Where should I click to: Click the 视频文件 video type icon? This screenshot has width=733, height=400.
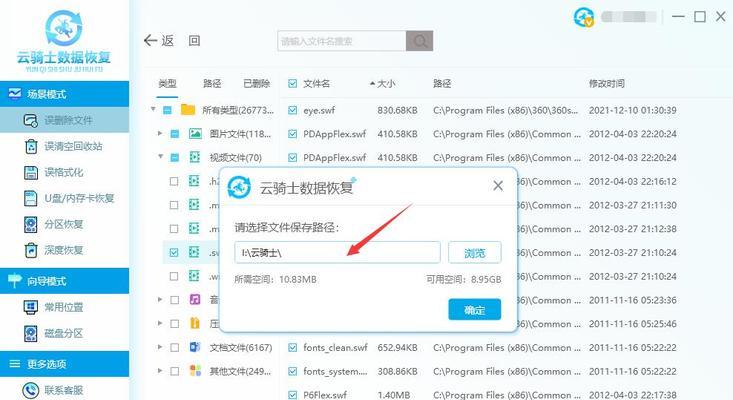point(195,157)
